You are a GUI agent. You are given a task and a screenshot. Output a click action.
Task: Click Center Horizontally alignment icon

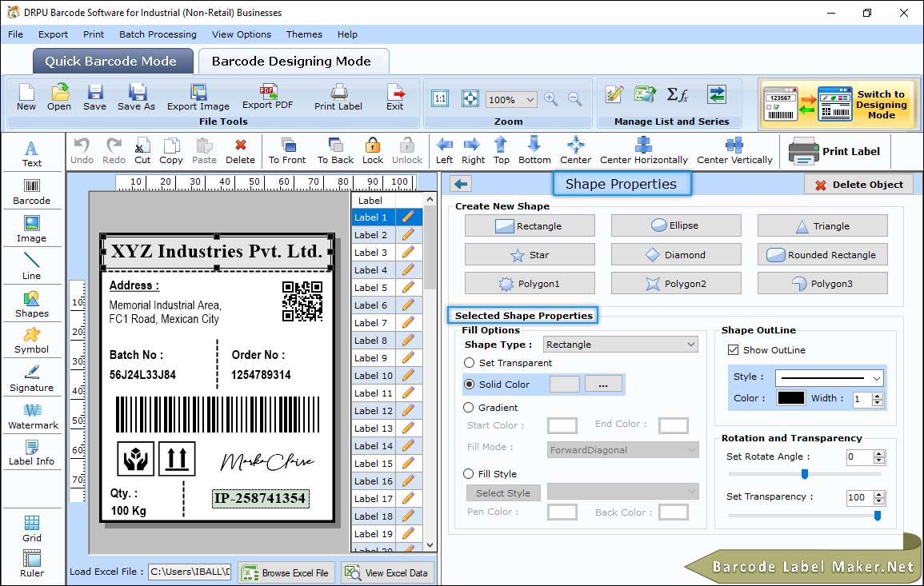click(x=643, y=151)
